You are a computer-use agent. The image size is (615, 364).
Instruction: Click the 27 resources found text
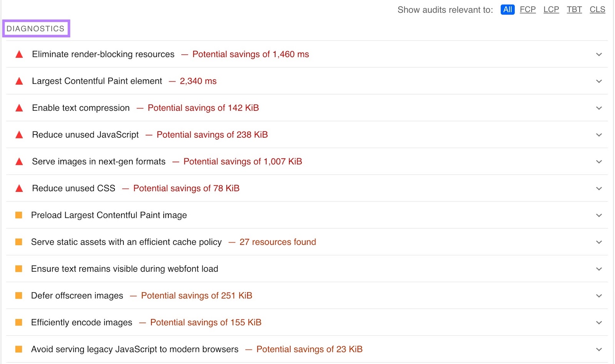click(278, 242)
